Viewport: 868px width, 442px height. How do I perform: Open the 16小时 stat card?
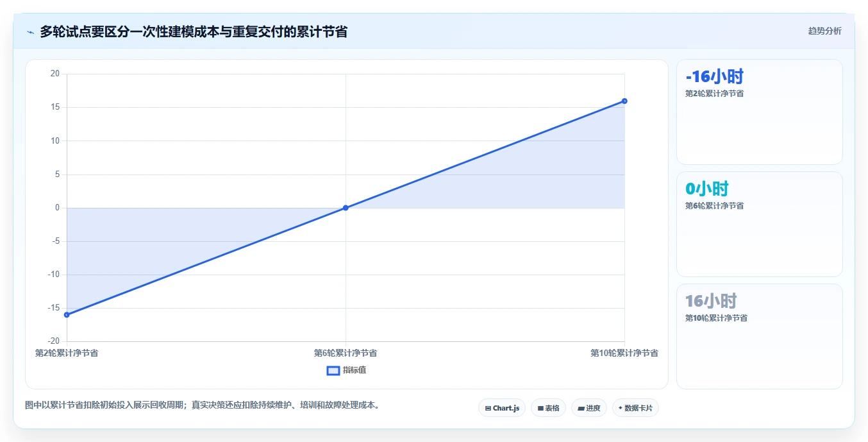tap(759, 336)
